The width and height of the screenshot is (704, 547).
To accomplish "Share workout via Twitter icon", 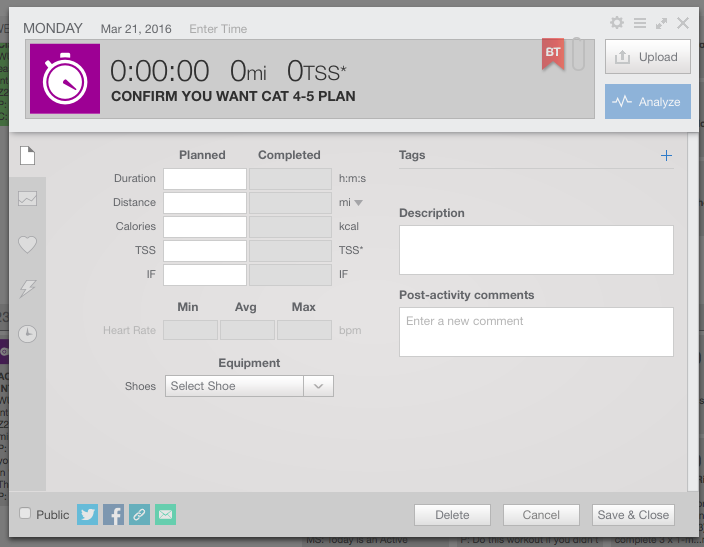I will click(x=88, y=514).
